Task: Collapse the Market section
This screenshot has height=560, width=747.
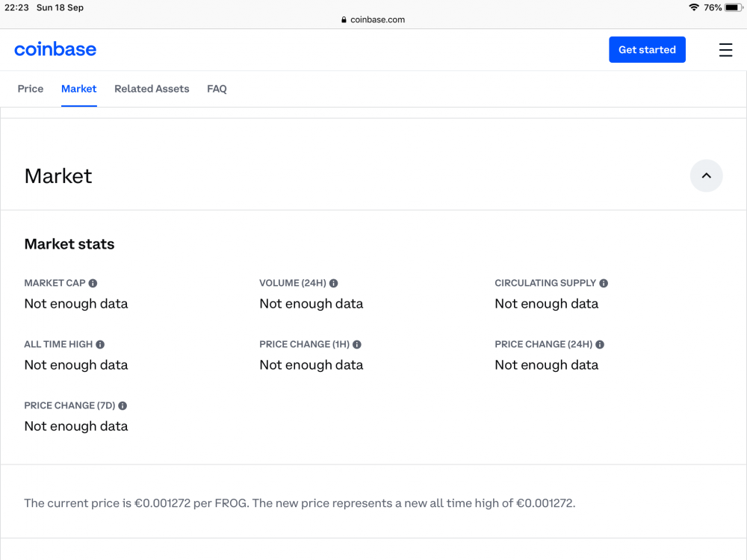Action: click(706, 176)
